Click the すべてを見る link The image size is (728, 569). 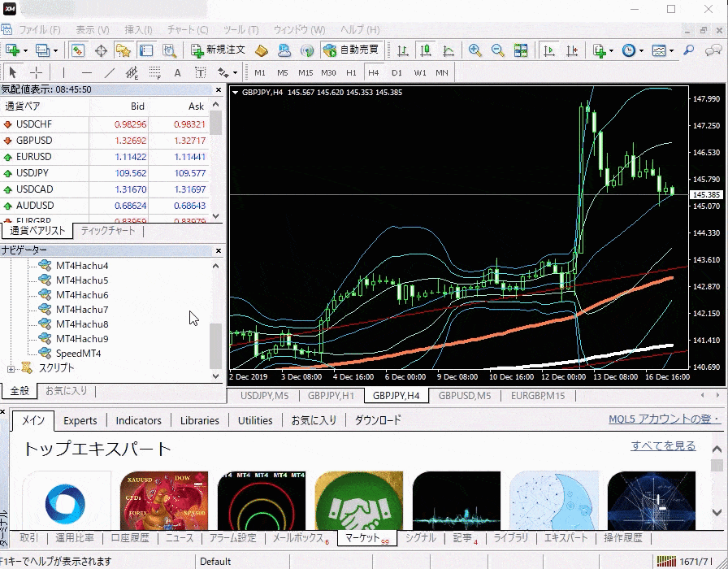663,446
